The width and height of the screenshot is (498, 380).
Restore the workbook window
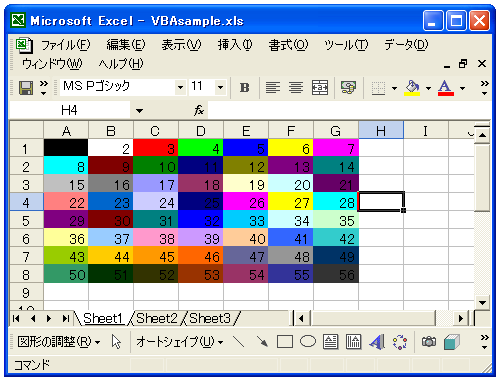coord(463,64)
